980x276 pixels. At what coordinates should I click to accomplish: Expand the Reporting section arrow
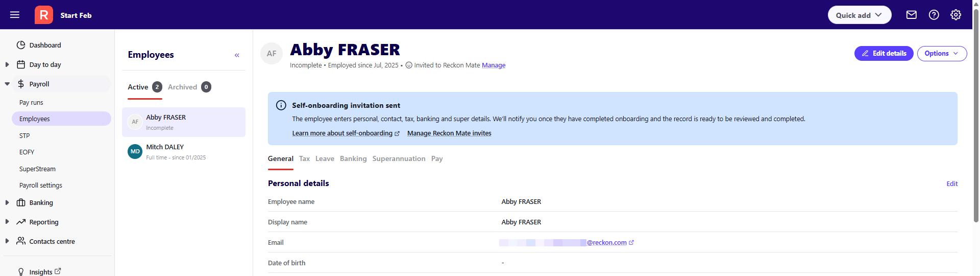point(7,222)
